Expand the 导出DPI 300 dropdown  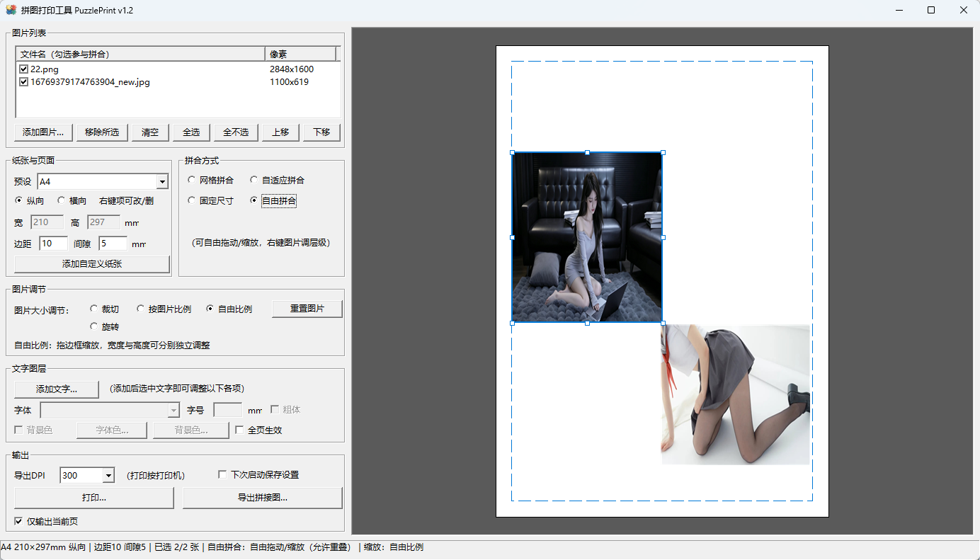click(x=108, y=475)
